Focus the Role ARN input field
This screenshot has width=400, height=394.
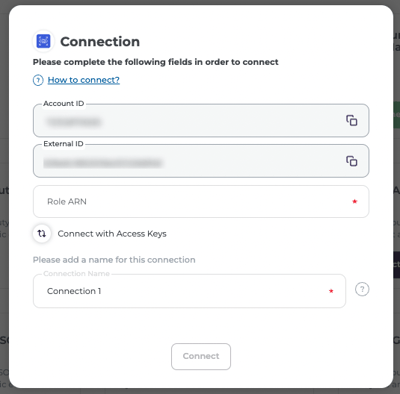(x=201, y=201)
